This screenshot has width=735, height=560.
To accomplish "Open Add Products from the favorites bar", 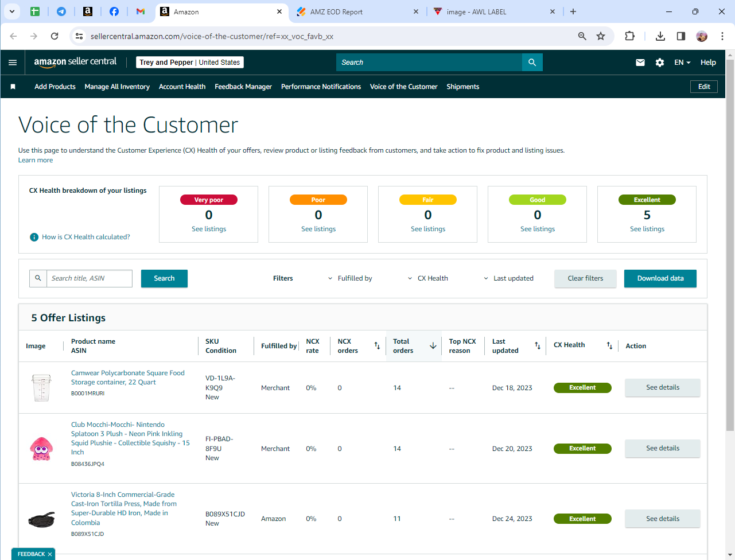I will tap(55, 87).
